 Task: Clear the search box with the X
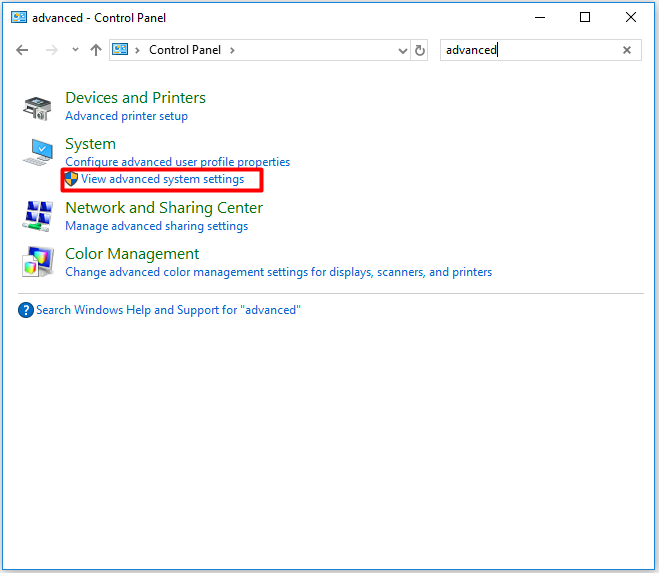[x=627, y=50]
